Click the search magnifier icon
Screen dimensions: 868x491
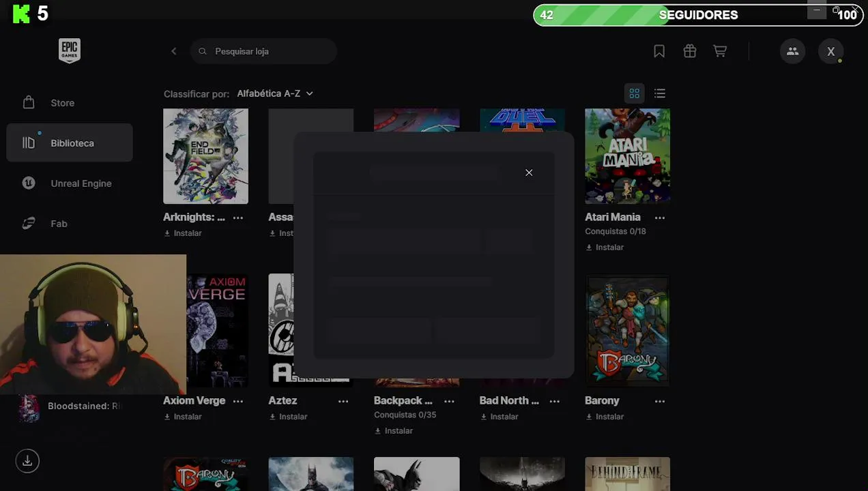[202, 51]
